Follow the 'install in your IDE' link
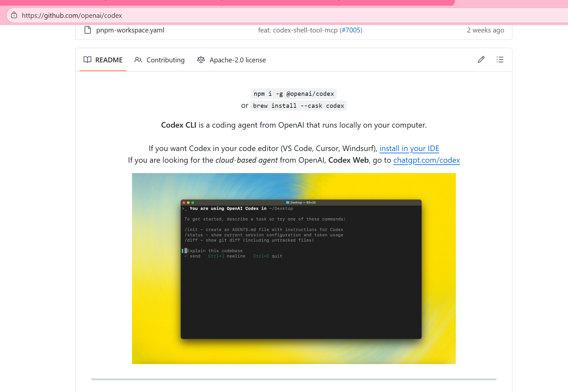568x392 pixels. pos(409,148)
